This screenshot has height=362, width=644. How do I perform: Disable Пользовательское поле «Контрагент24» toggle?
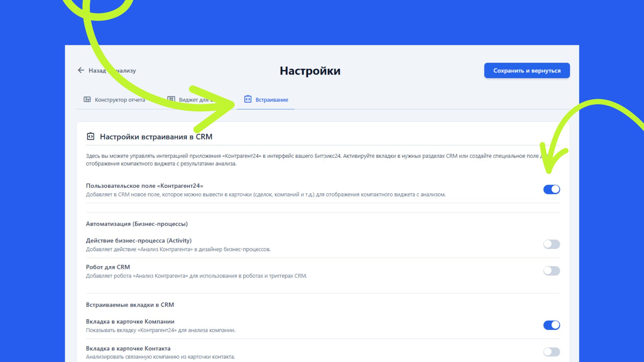(x=551, y=189)
